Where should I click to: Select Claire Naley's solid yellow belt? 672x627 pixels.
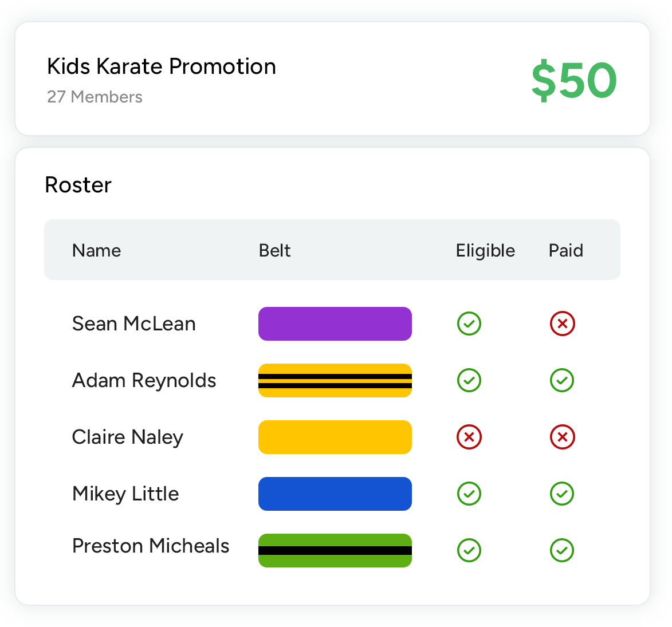(x=335, y=437)
